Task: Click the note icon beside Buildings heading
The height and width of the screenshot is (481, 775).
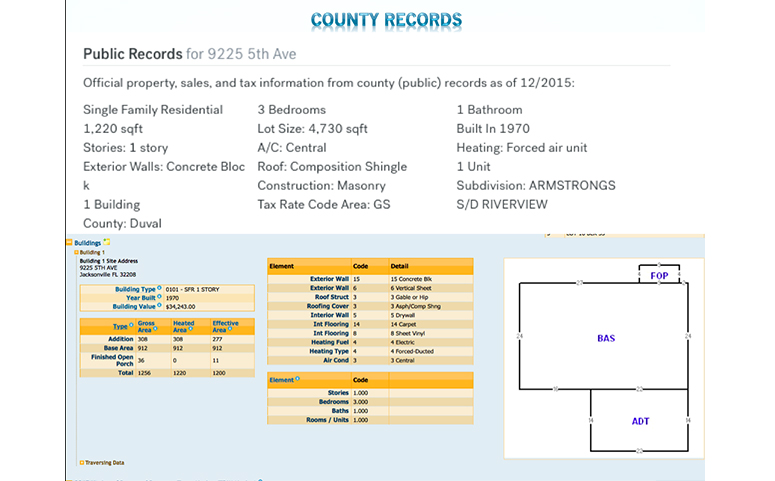Action: 107,243
